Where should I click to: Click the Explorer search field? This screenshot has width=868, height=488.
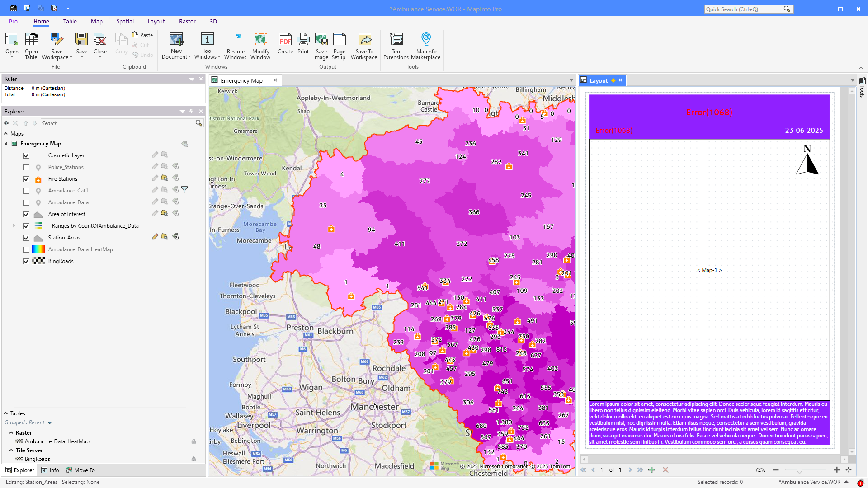click(x=118, y=123)
